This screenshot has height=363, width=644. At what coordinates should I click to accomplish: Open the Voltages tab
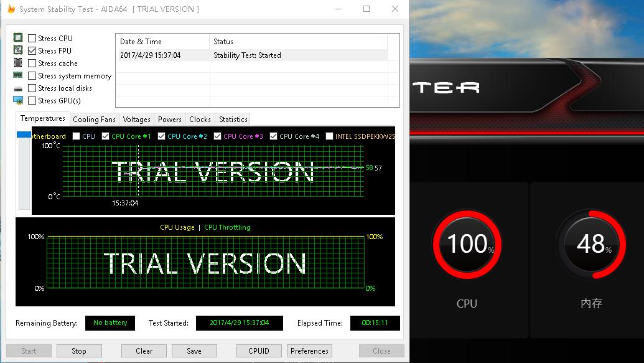pyautogui.click(x=136, y=120)
